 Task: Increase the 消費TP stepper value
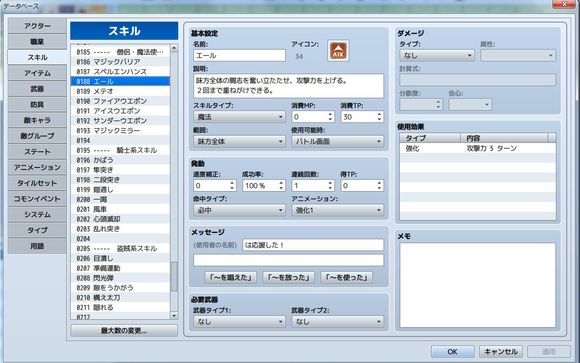pyautogui.click(x=379, y=114)
